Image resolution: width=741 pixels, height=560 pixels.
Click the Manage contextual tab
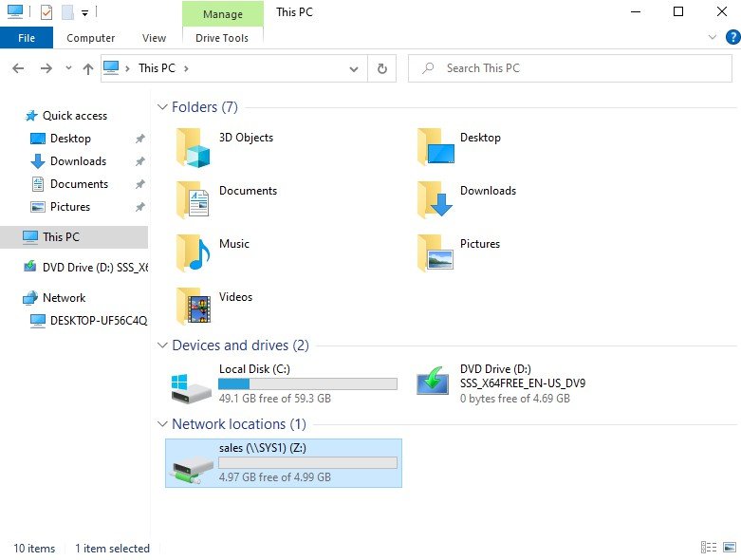click(223, 14)
